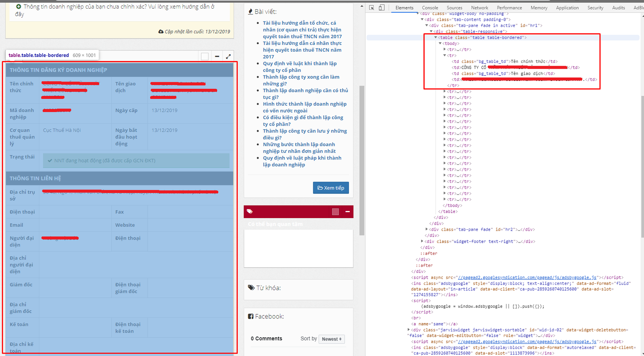644x356 pixels.
Task: Open the Newest sort dropdown for comments
Action: [x=331, y=339]
